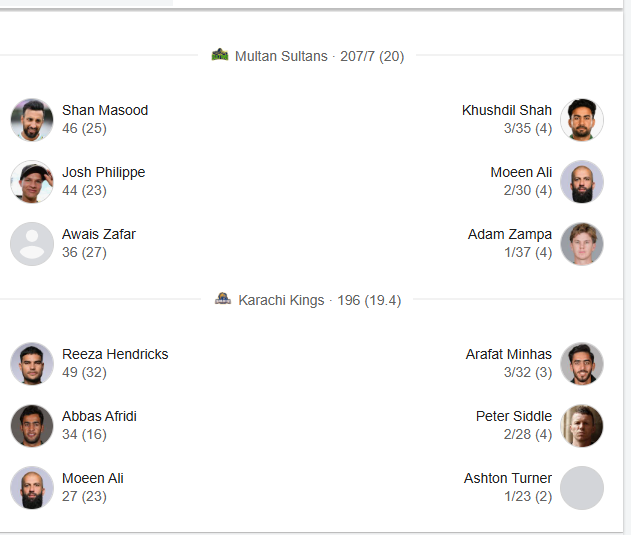Open Josh Philippe's player avatar
The width and height of the screenshot is (631, 535).
point(32,182)
